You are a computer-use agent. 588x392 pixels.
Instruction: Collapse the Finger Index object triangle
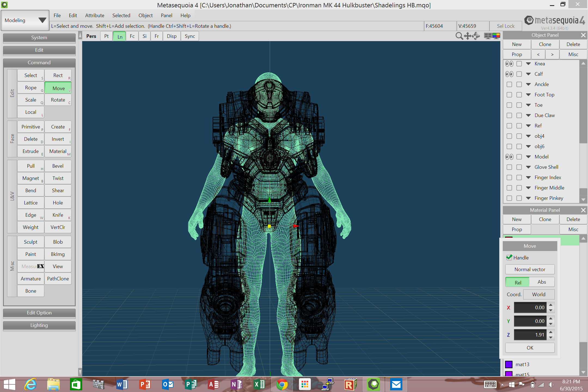point(528,177)
